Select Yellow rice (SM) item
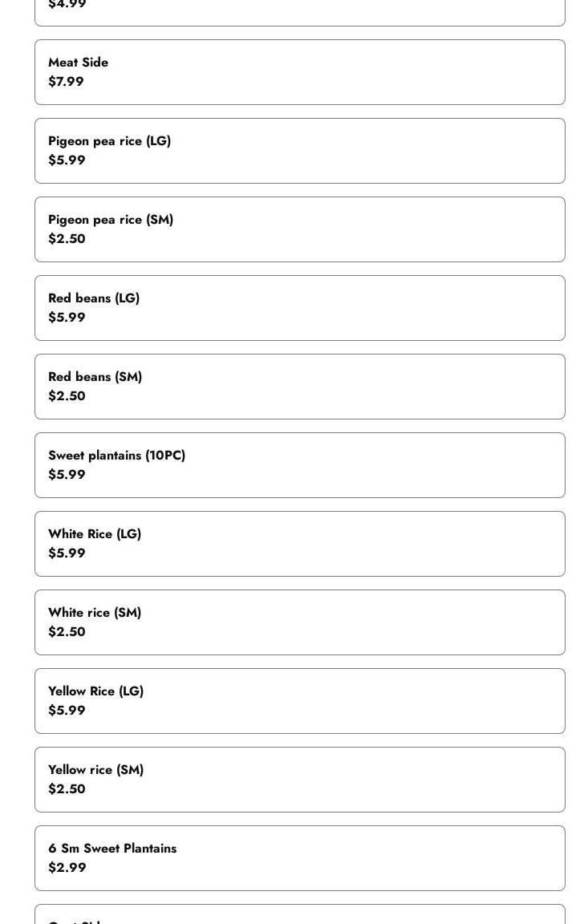 pos(299,779)
